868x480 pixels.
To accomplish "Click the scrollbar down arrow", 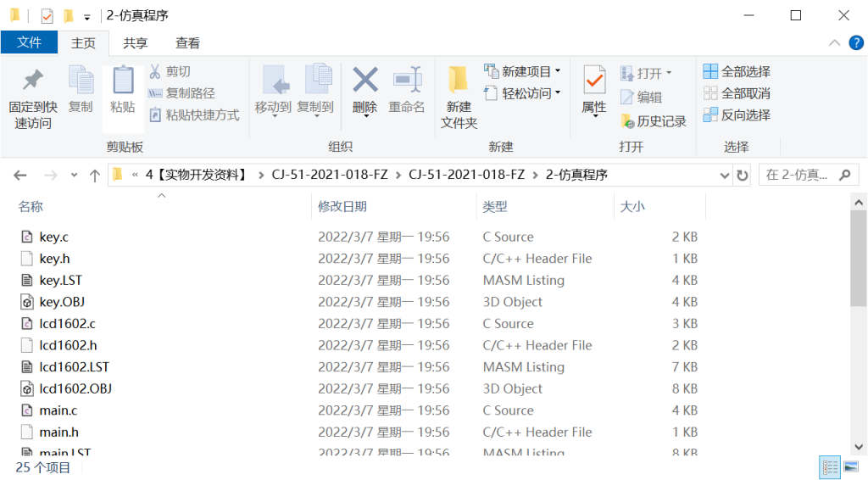I will 859,447.
